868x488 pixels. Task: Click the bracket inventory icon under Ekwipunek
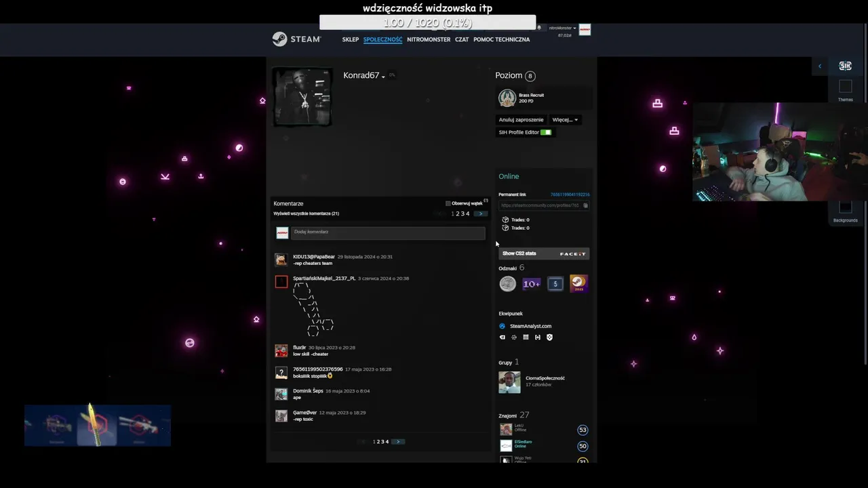pos(538,337)
